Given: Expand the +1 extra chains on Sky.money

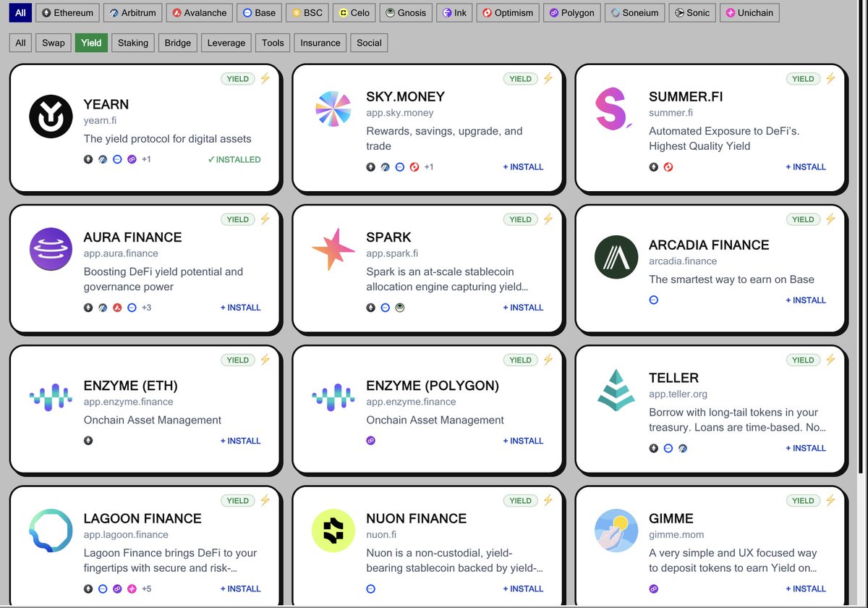Looking at the screenshot, I should [x=428, y=166].
